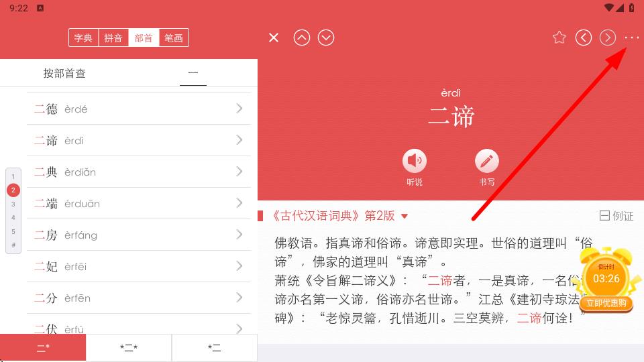
Task: Select the *二* contains match filter
Action: 129,348
